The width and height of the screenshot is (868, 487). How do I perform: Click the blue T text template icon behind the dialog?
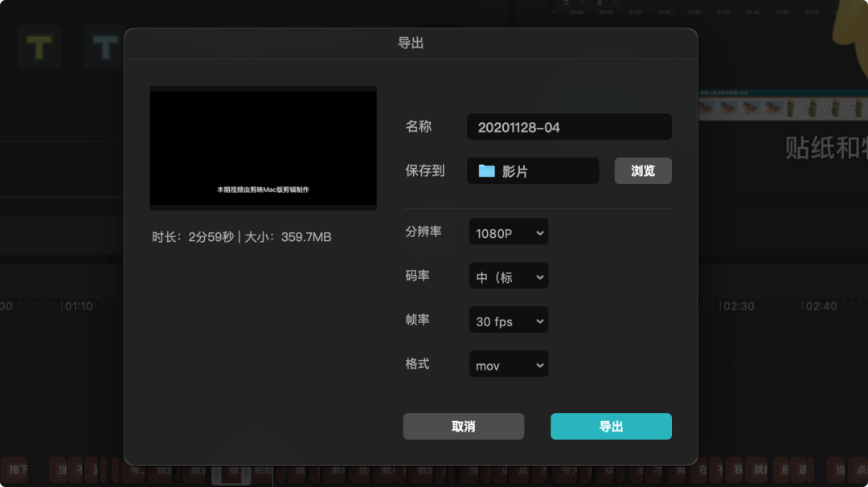tap(104, 47)
